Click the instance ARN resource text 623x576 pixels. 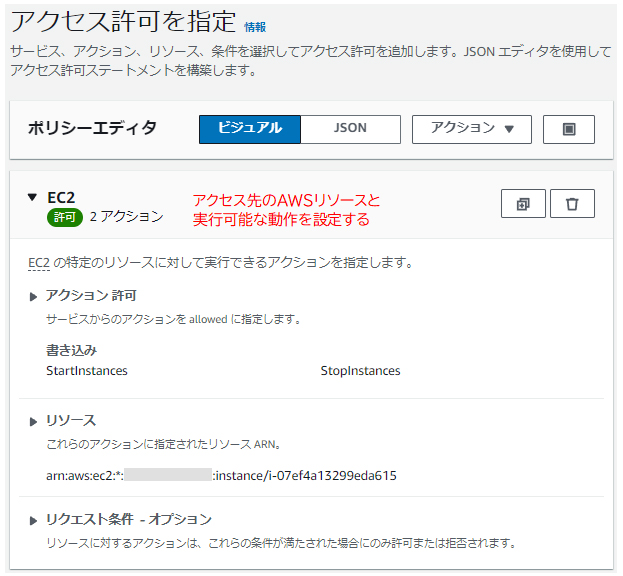[221, 476]
